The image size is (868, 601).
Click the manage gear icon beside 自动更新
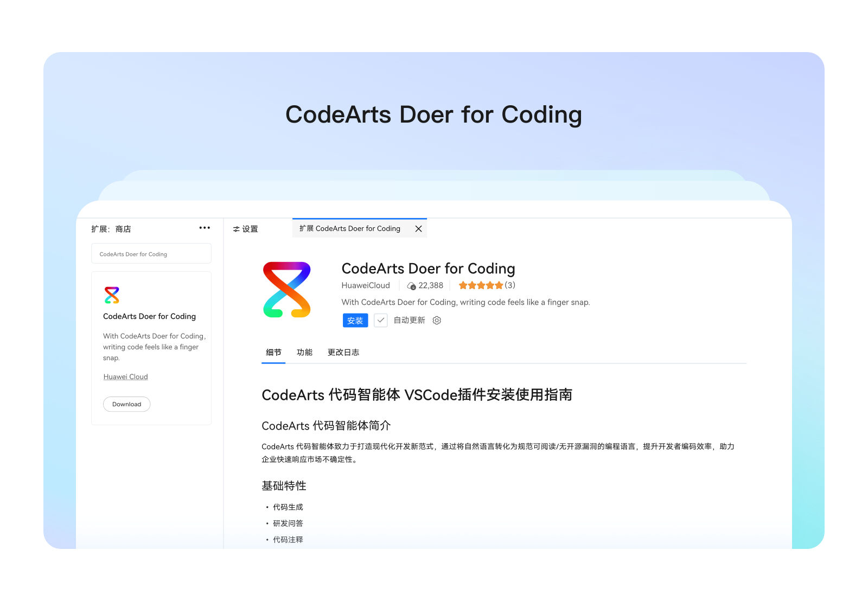coord(437,321)
